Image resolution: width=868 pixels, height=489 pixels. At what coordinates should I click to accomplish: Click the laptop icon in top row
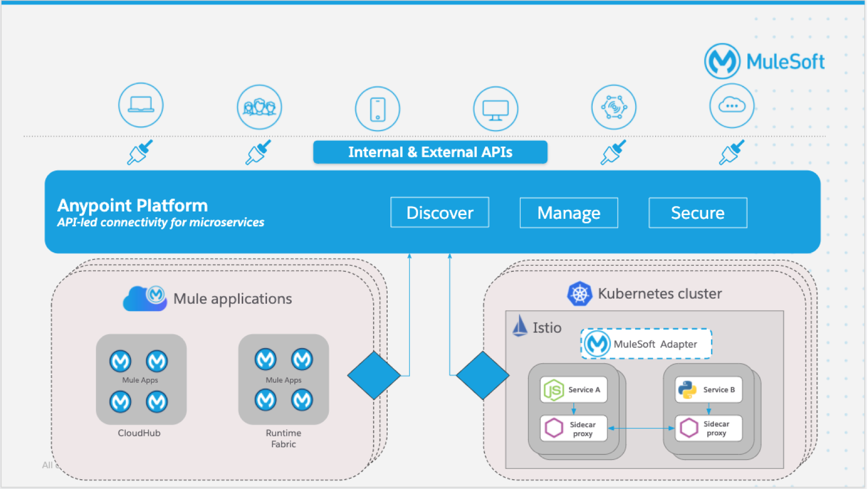pyautogui.click(x=141, y=105)
